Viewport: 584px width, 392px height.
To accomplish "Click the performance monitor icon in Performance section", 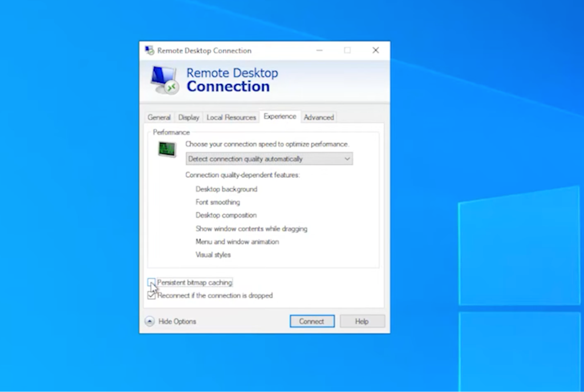I will pos(167,149).
